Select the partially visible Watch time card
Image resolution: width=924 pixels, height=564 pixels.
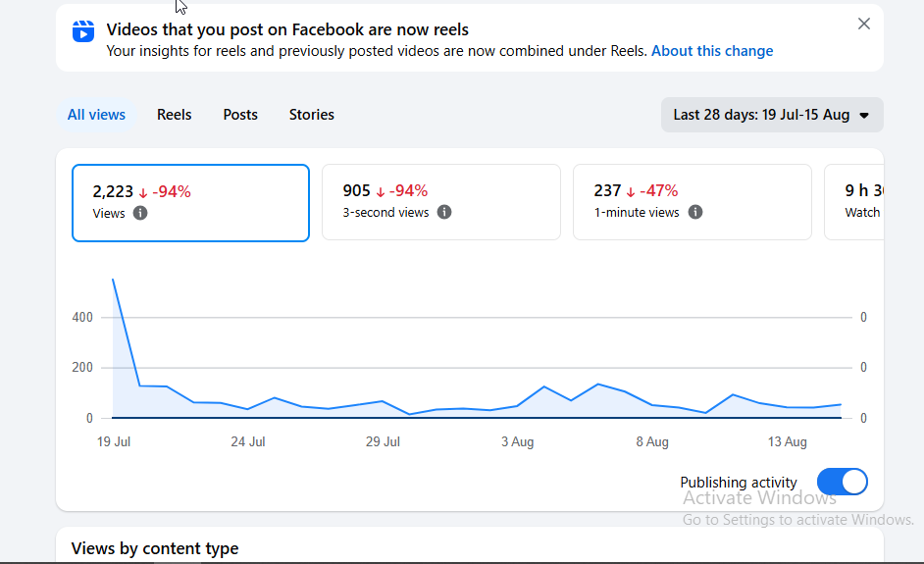tap(854, 202)
